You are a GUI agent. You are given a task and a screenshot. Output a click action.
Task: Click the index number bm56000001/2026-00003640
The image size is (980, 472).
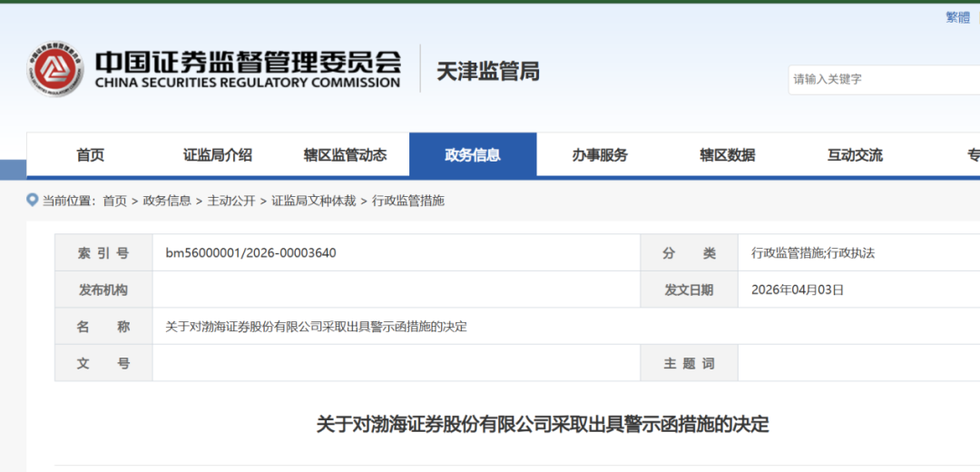click(x=250, y=253)
